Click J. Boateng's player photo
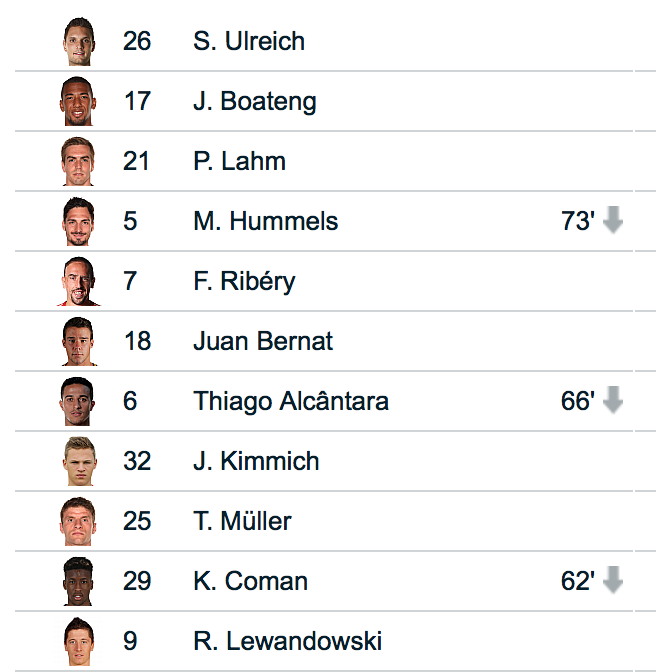Screen dimensions: 656x672 [x=77, y=101]
